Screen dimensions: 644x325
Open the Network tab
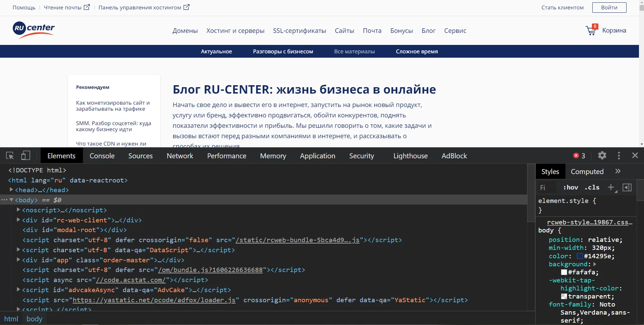[x=180, y=156]
